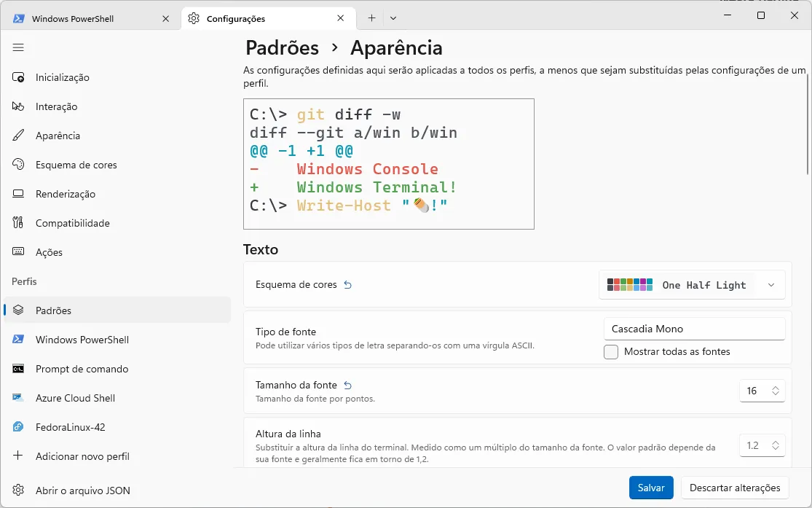Click Adicionar novo perfil
Screen dimensions: 812x508
coord(117,456)
